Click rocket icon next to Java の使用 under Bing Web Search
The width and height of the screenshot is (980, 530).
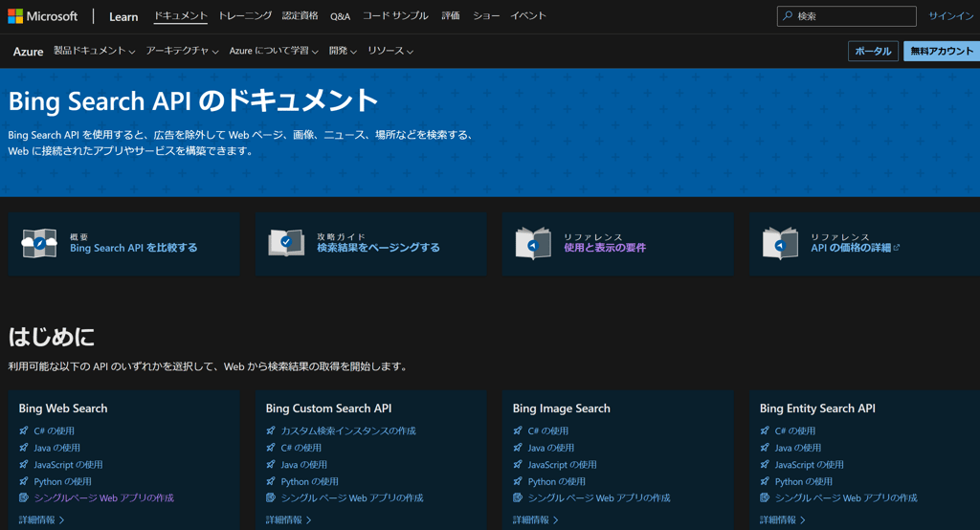(x=24, y=448)
